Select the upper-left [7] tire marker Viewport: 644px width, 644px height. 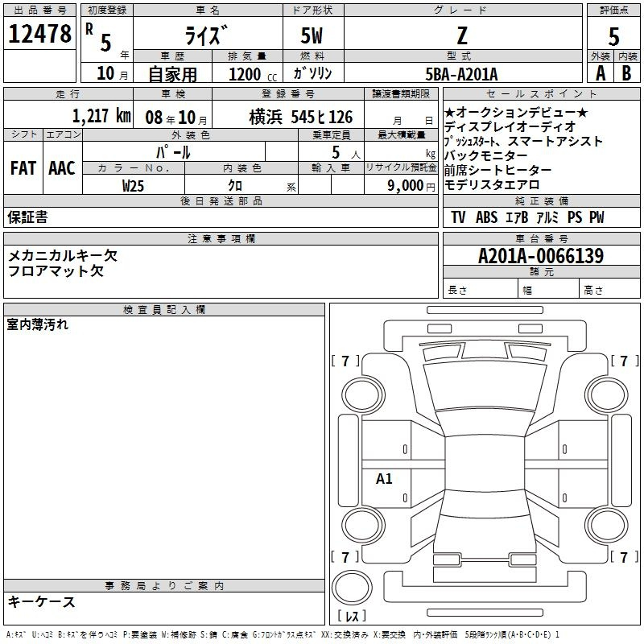345,361
